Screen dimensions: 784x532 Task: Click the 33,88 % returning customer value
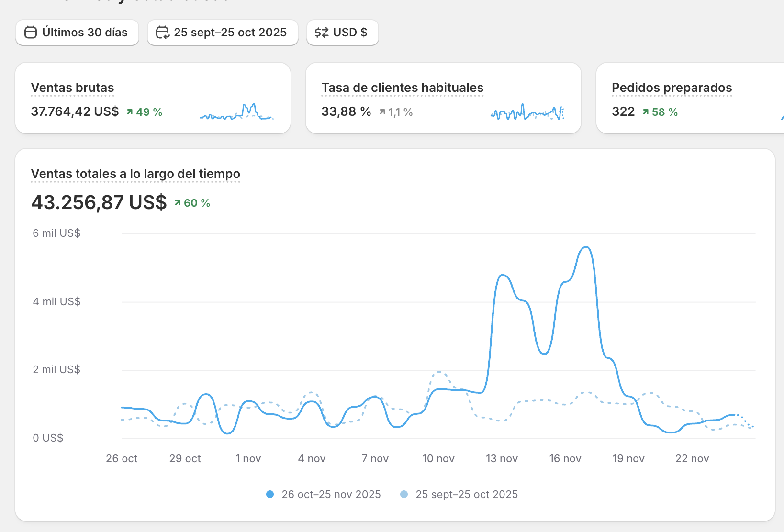coord(346,111)
